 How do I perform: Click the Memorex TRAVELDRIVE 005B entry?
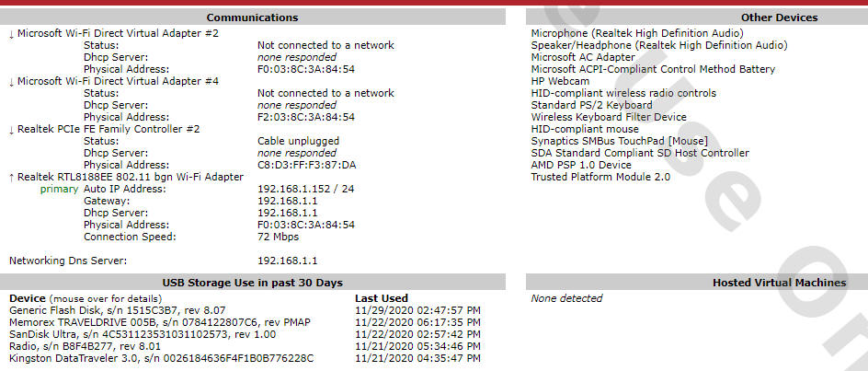pos(160,322)
